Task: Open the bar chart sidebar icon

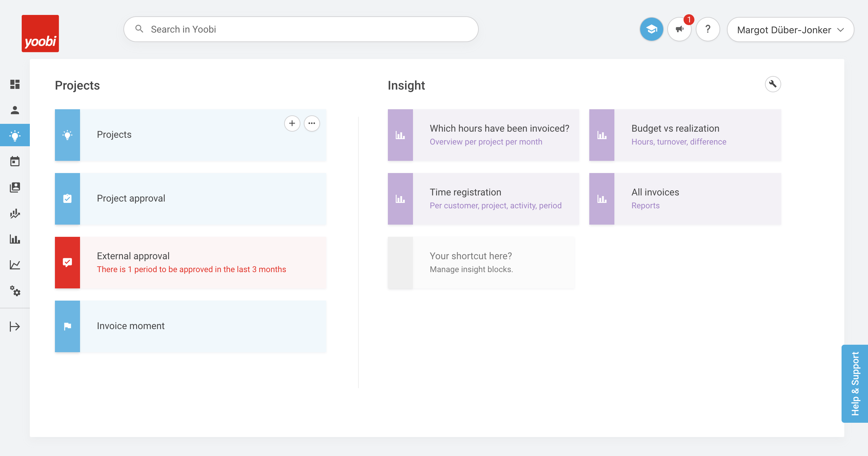Action: (x=15, y=239)
